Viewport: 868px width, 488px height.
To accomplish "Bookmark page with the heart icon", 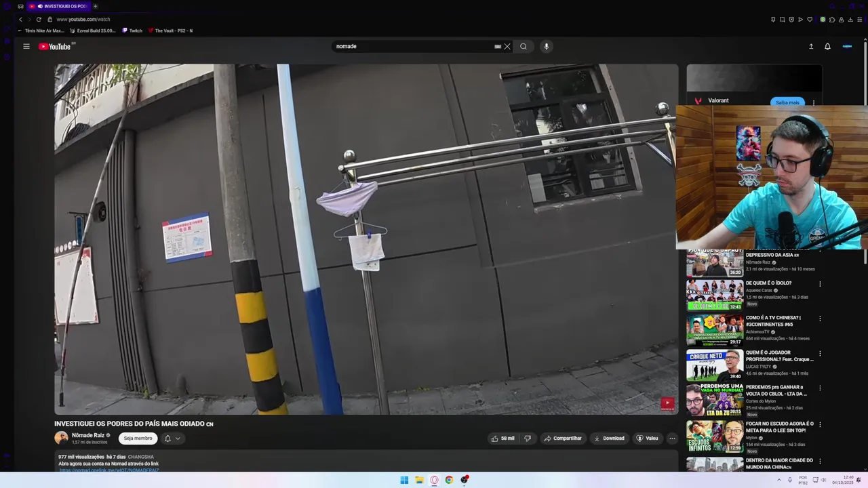I will tap(810, 19).
